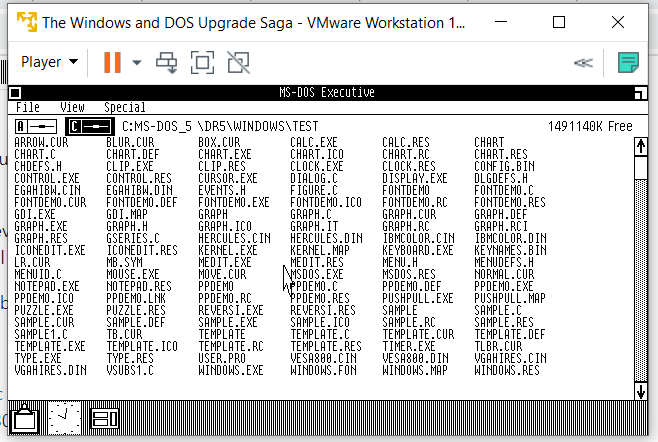Select DISPLAY.EXE file

pyautogui.click(x=415, y=178)
